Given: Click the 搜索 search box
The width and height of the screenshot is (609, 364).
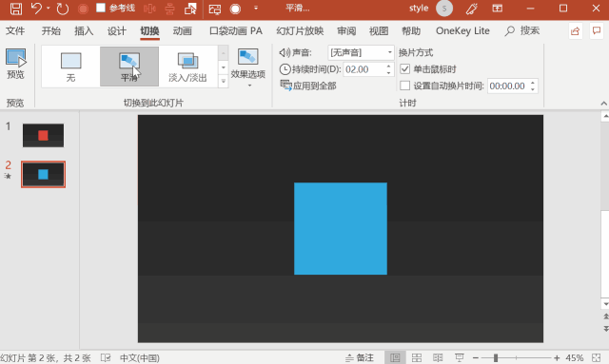Looking at the screenshot, I should pyautogui.click(x=522, y=30).
